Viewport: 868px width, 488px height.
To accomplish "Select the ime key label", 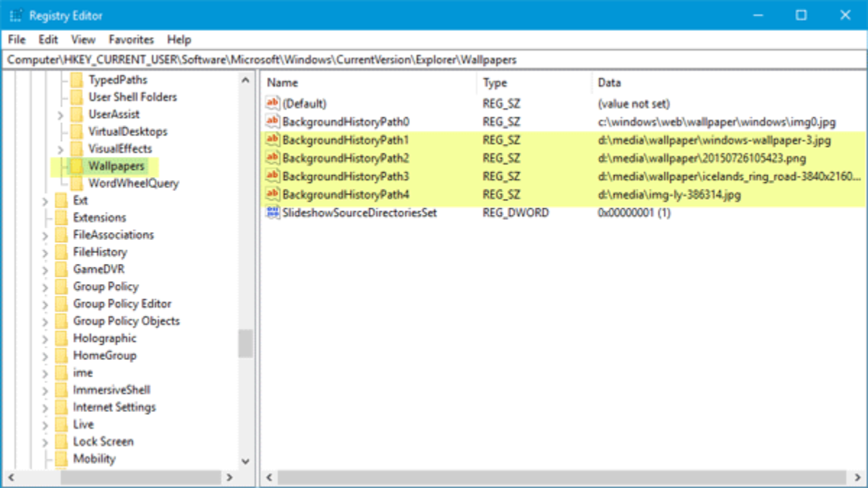I will pos(82,373).
